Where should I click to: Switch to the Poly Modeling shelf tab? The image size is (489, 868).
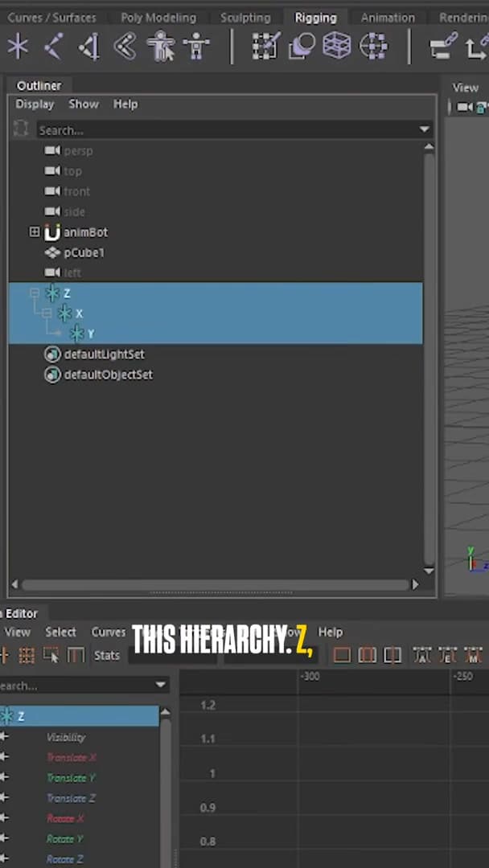click(158, 18)
